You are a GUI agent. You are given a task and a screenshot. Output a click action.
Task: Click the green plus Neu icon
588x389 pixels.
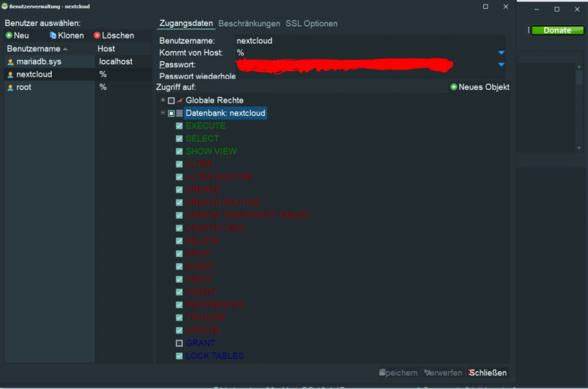coord(9,35)
